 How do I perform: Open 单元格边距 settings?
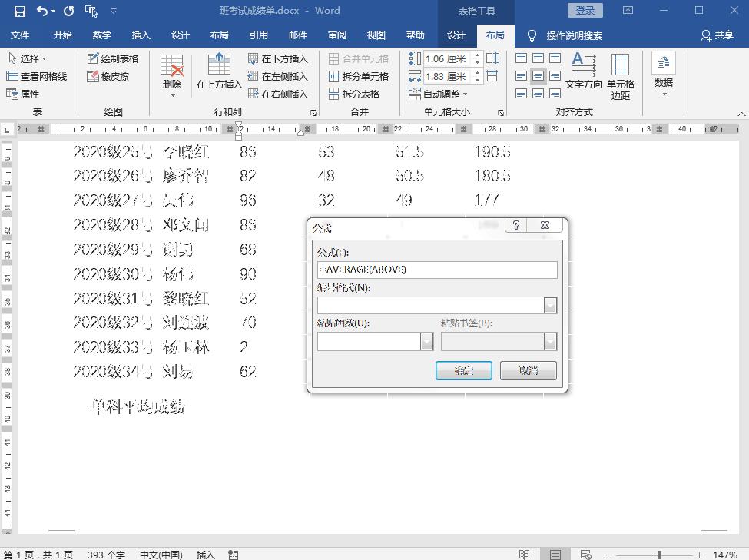click(621, 77)
